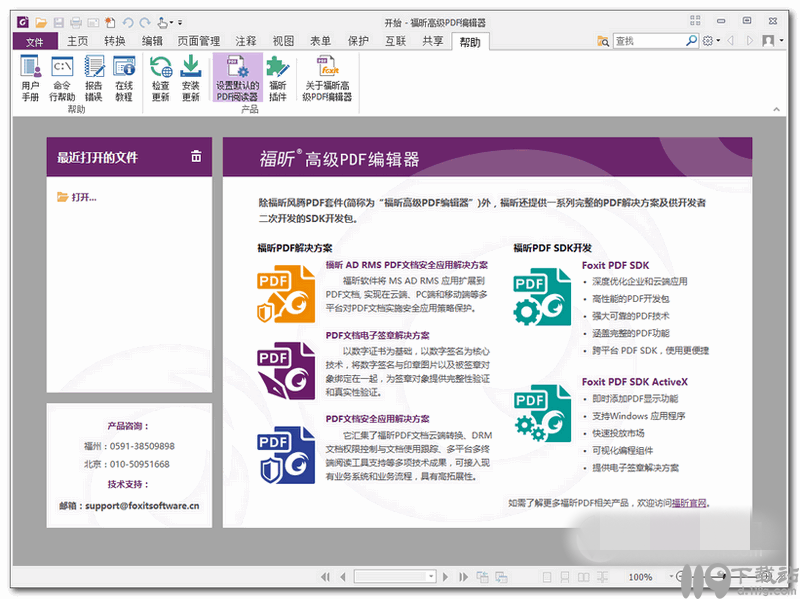Viewport: 800px width, 599px height.
Task: Click 设置默认的PDF阅读器 button
Action: [x=238, y=78]
